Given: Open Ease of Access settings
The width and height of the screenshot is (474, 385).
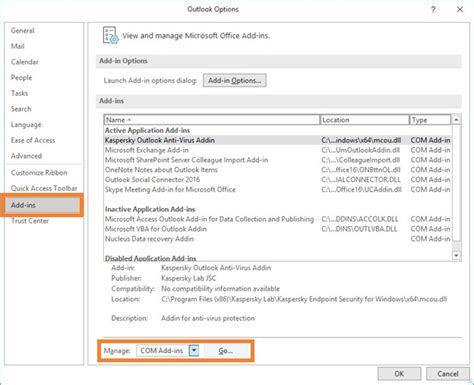Looking at the screenshot, I should pos(33,140).
